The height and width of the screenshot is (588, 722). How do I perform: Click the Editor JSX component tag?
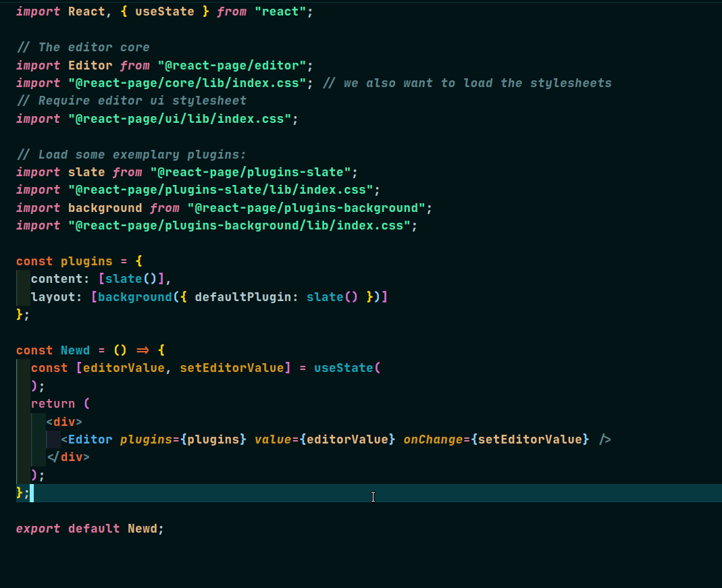91,439
